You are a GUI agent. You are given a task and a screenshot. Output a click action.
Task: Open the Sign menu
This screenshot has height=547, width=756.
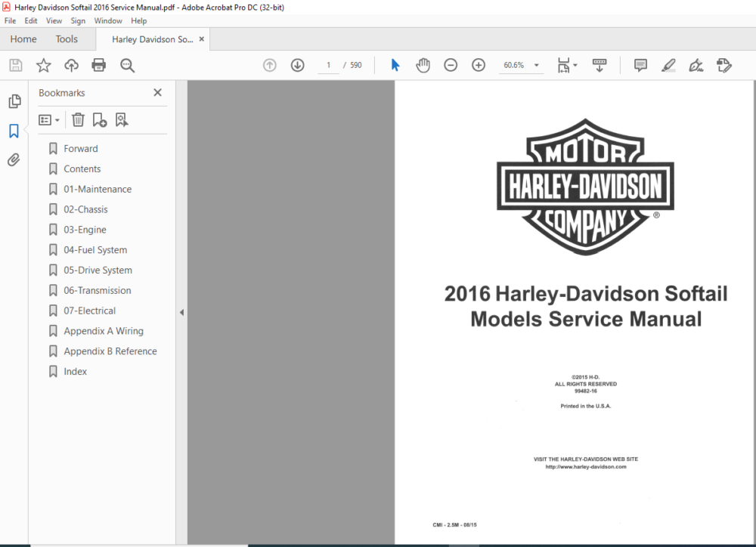coord(78,20)
